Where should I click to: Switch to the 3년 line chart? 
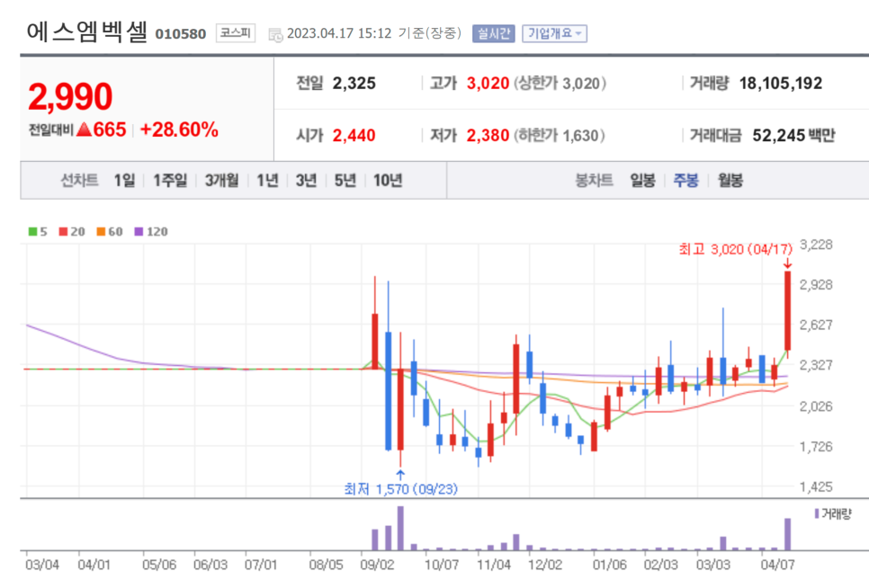306,181
